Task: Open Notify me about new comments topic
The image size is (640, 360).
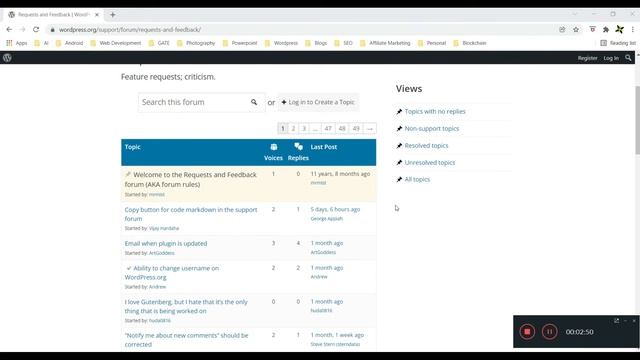Action: tap(187, 340)
